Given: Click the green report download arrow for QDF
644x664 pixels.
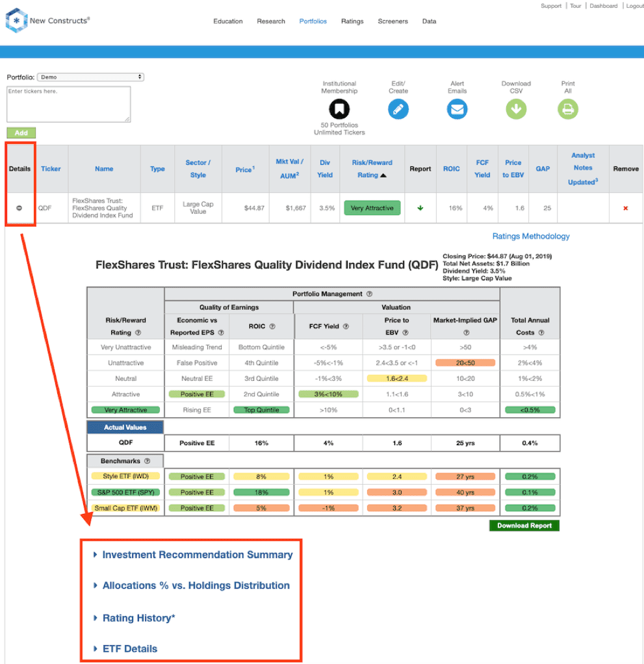Looking at the screenshot, I should click(420, 208).
